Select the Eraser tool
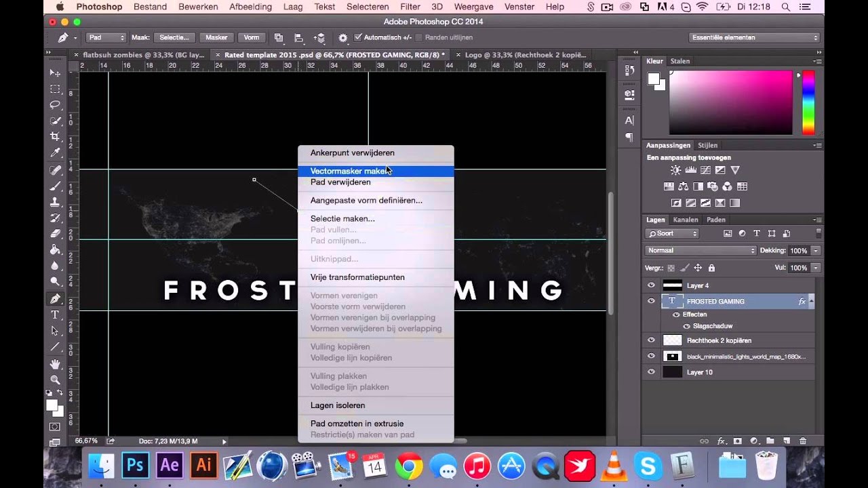Viewport: 868px width, 488px height. pos(55,233)
